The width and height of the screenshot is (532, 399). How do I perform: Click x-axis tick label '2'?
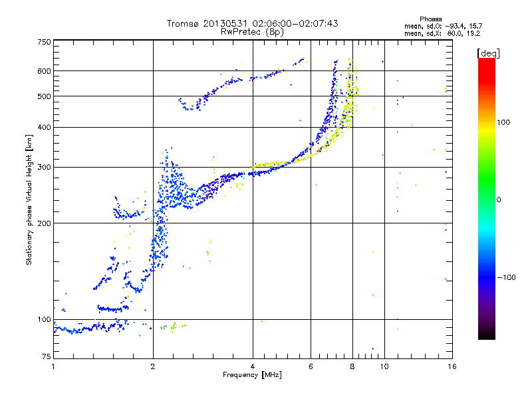click(153, 366)
